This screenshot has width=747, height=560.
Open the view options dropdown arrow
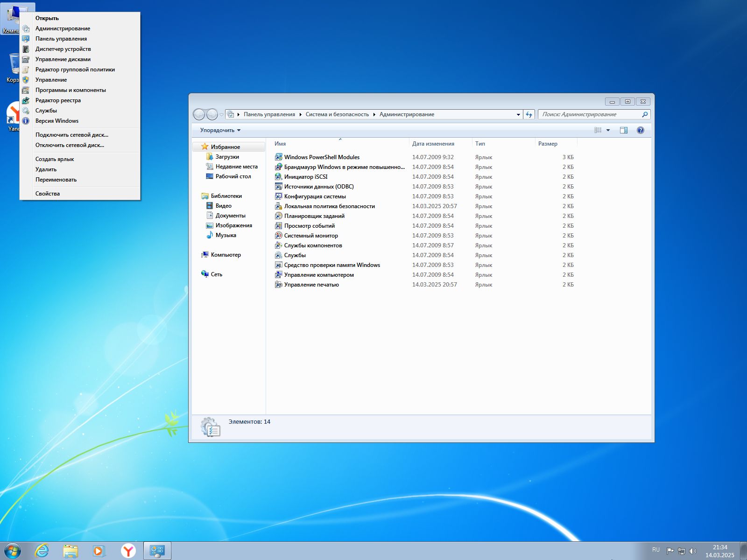608,130
